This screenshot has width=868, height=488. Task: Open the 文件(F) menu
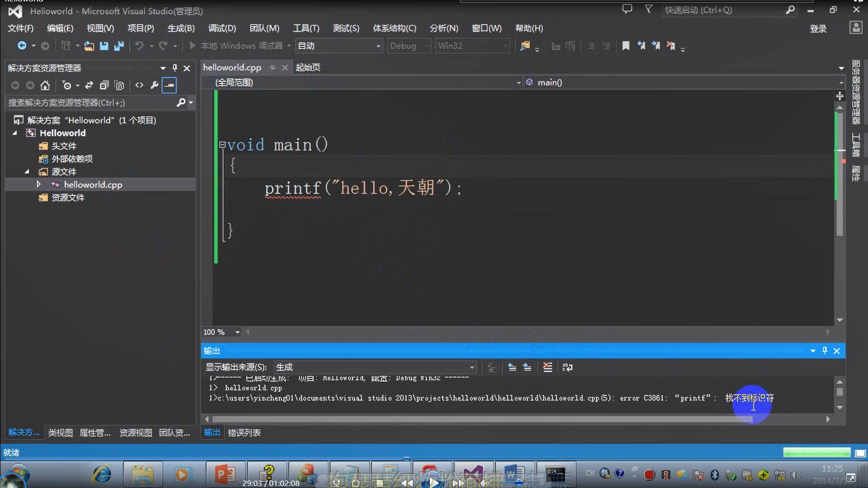[20, 28]
